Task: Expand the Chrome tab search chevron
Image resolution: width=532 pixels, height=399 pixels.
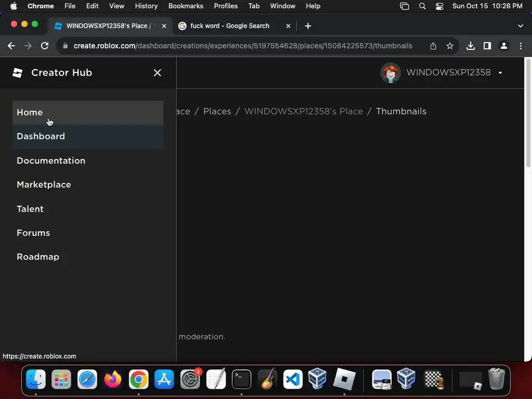Action: 521,26
